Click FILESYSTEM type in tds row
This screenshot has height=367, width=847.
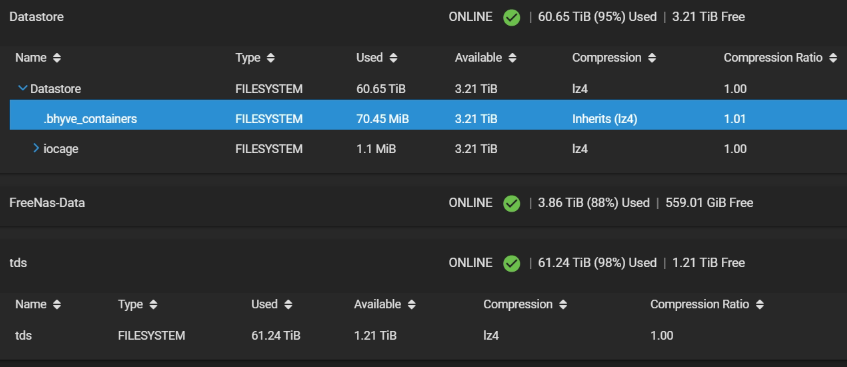click(151, 336)
